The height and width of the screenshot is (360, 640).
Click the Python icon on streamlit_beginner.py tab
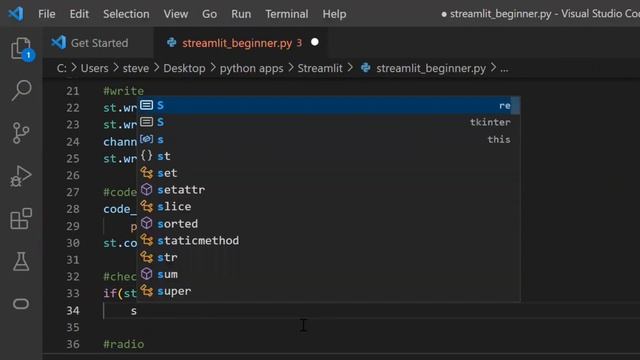(171, 42)
